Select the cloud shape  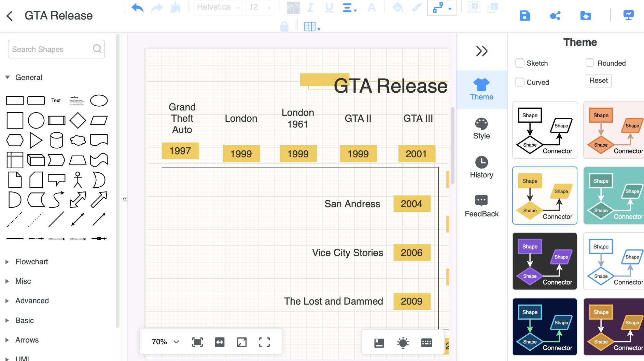78,140
